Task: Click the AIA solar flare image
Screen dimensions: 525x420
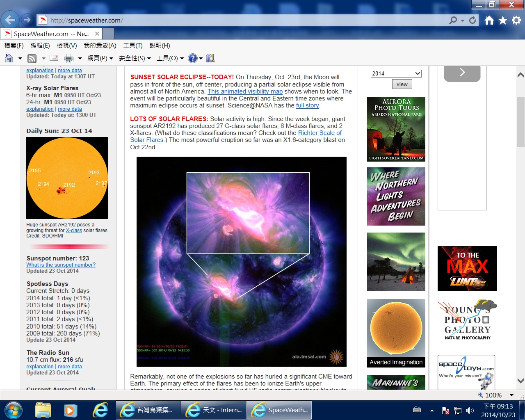Action: click(242, 262)
